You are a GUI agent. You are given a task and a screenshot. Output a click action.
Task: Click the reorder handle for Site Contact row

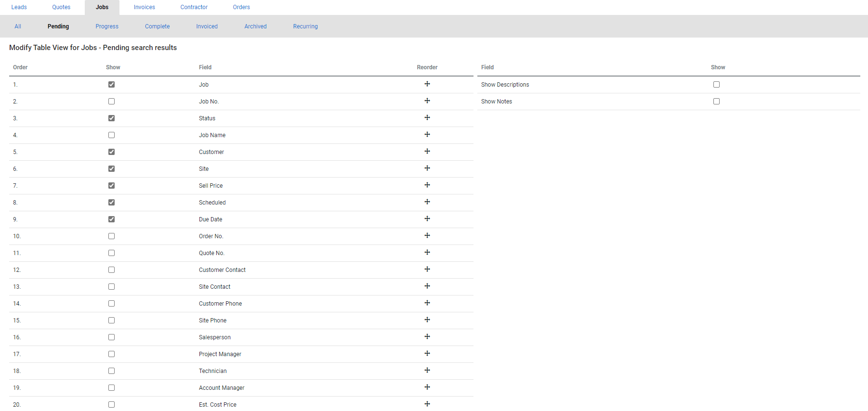pyautogui.click(x=427, y=286)
